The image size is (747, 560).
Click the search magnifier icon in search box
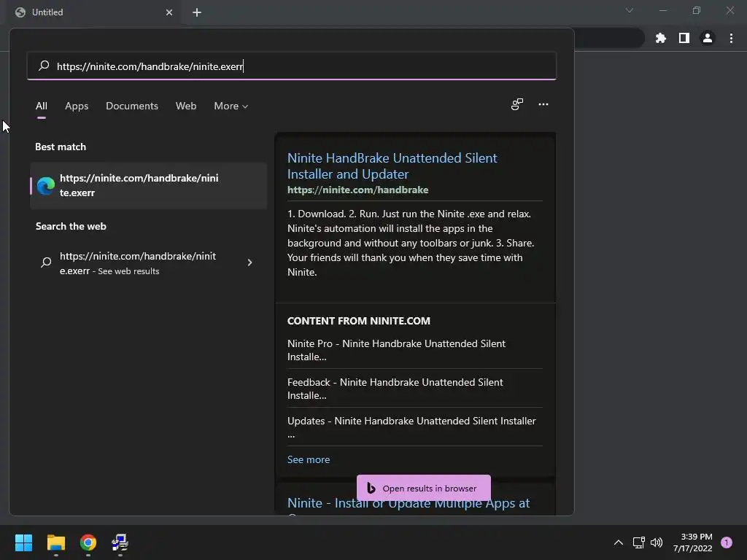click(44, 66)
